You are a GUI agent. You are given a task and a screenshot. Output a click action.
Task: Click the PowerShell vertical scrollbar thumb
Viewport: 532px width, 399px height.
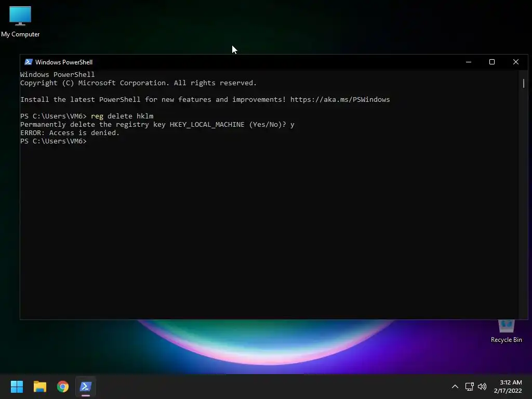[524, 83]
